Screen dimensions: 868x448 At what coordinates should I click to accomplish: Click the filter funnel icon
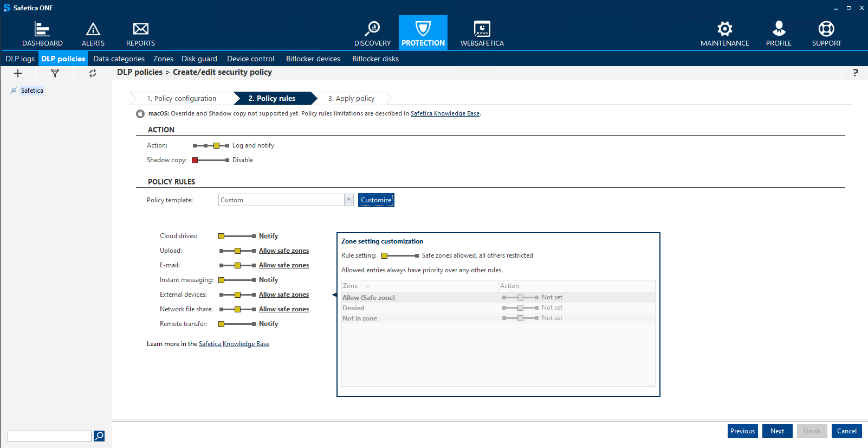pos(55,73)
